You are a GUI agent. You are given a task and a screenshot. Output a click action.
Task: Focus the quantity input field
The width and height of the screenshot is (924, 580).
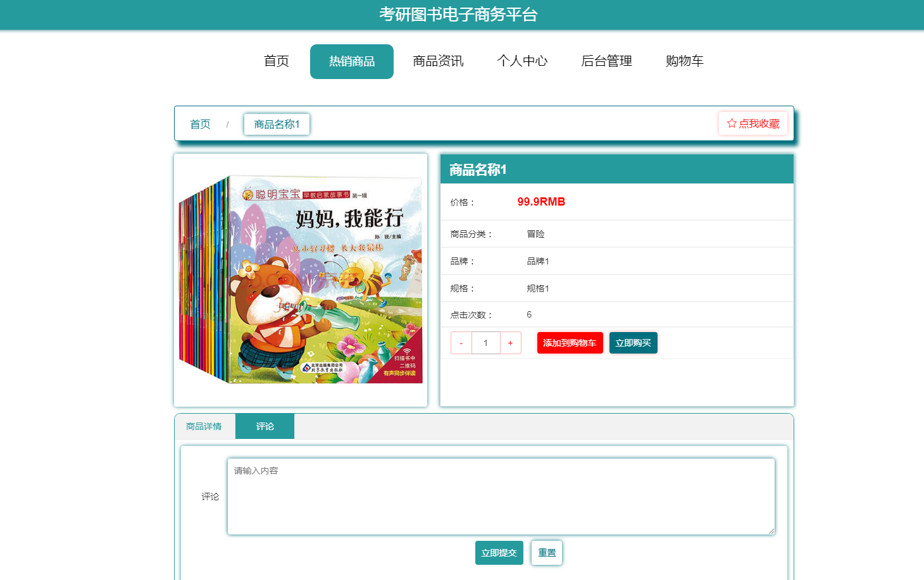[x=485, y=343]
